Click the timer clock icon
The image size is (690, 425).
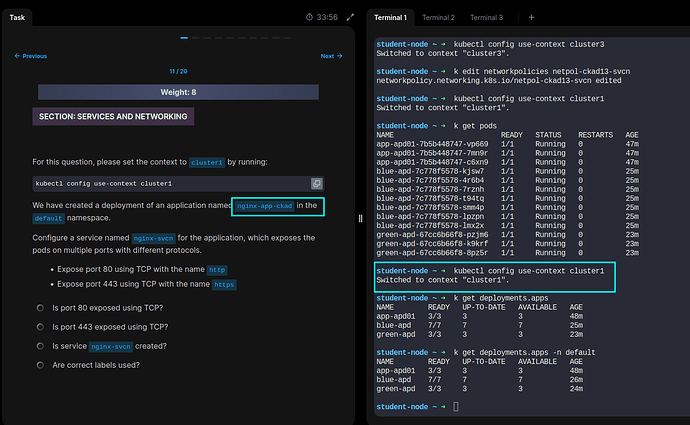(309, 17)
